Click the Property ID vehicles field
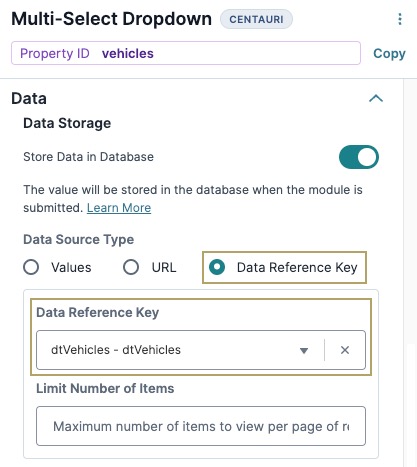The width and height of the screenshot is (417, 467). [x=186, y=53]
